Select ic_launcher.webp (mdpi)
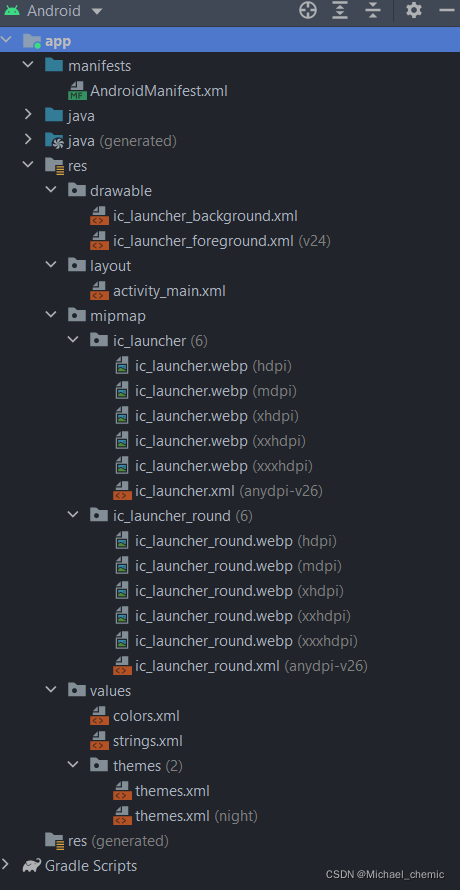The image size is (460, 890). pyautogui.click(x=215, y=391)
